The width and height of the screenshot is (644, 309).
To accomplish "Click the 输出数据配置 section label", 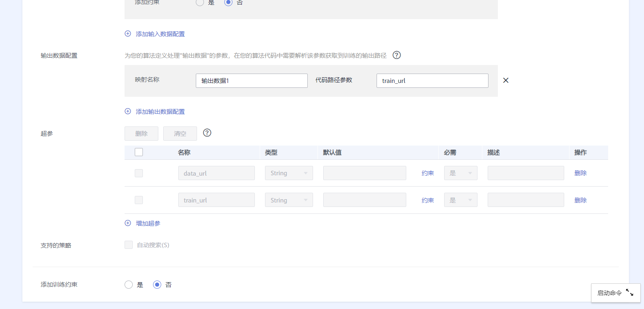I will pos(59,56).
